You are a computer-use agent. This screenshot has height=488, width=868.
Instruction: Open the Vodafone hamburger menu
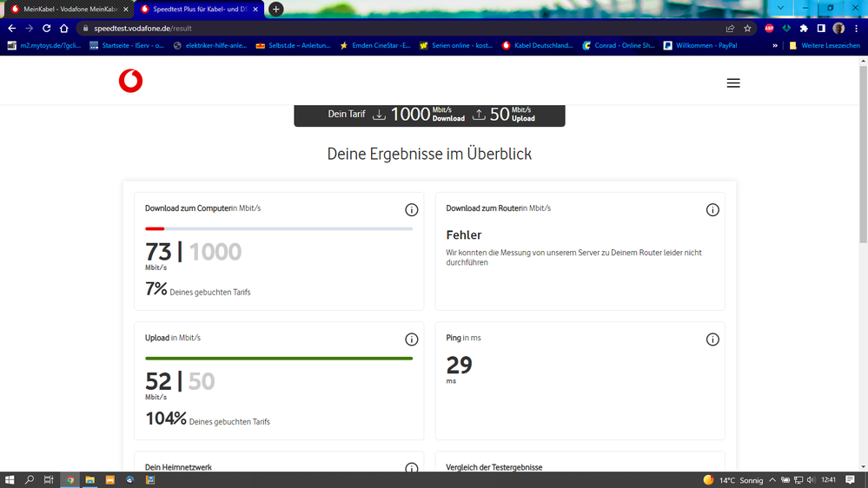coord(733,83)
